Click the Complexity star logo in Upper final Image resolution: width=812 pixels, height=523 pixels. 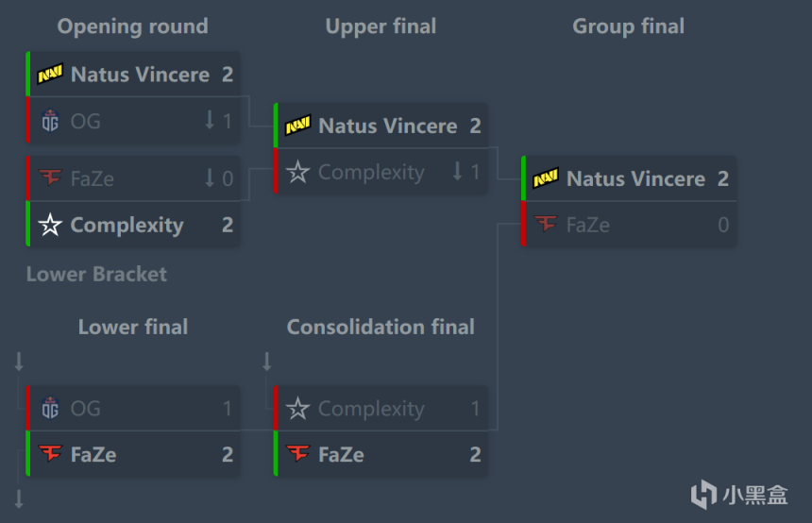(x=297, y=173)
